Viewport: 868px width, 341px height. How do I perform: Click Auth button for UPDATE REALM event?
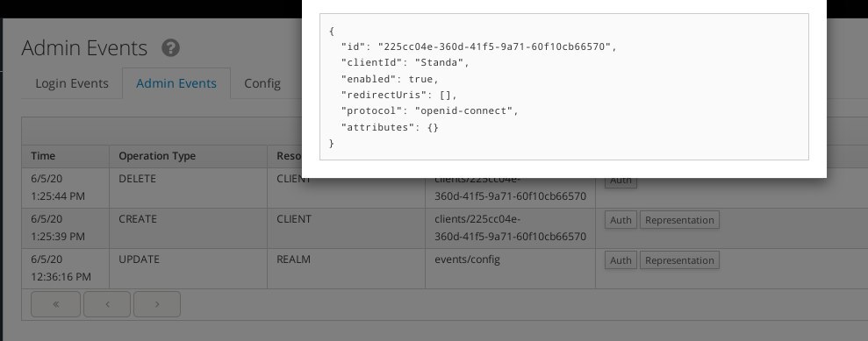tap(621, 260)
